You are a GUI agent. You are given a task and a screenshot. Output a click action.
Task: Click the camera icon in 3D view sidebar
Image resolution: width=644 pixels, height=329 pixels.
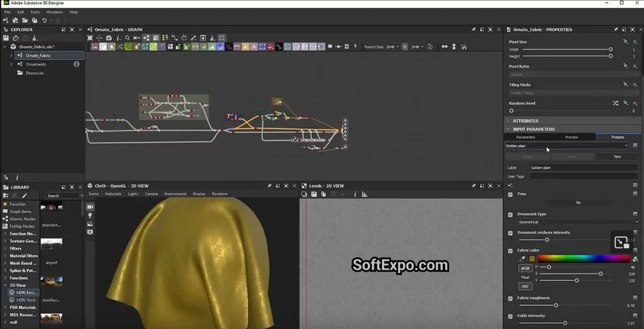91,206
